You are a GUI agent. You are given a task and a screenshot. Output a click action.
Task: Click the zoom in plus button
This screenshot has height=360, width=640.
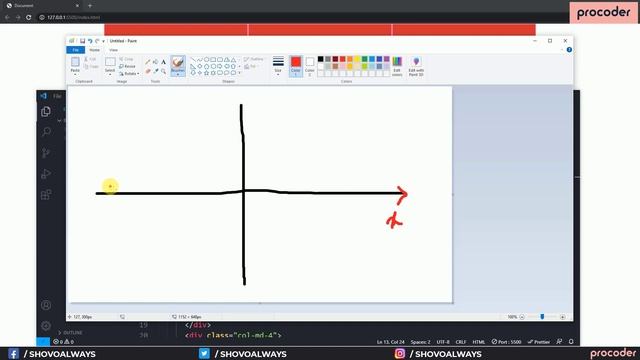pyautogui.click(x=562, y=317)
